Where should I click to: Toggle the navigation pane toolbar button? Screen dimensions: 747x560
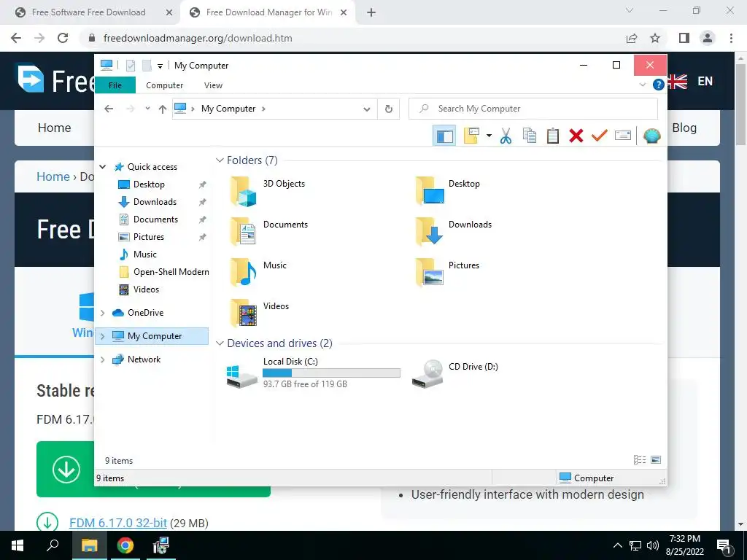tap(444, 136)
